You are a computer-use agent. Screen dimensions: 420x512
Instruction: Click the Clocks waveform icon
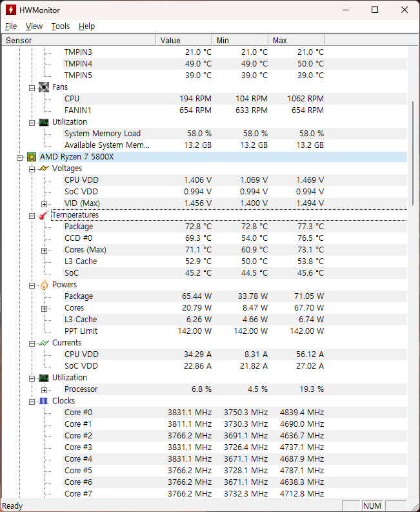44,401
